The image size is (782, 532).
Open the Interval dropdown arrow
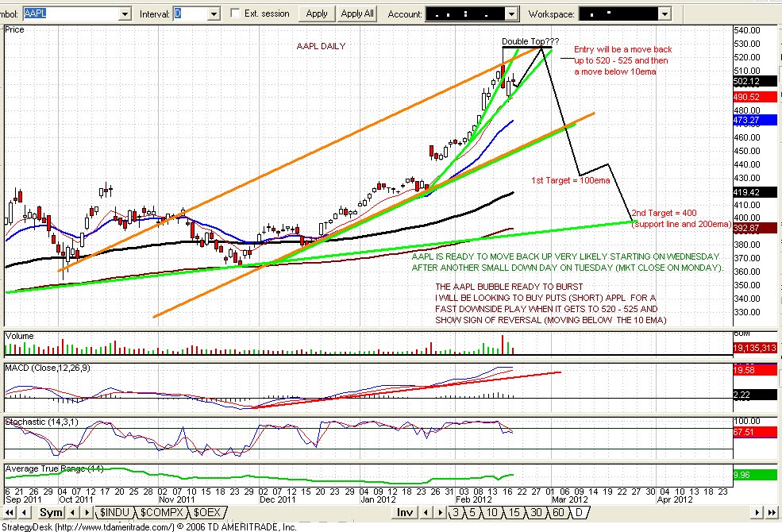point(214,14)
